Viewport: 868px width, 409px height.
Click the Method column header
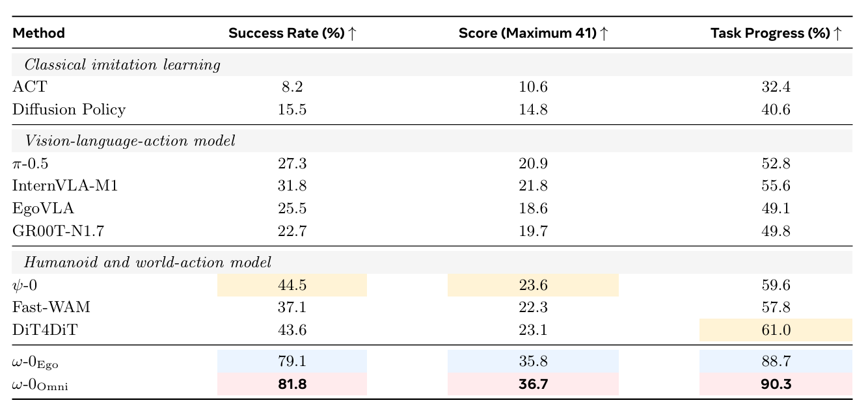click(x=39, y=33)
